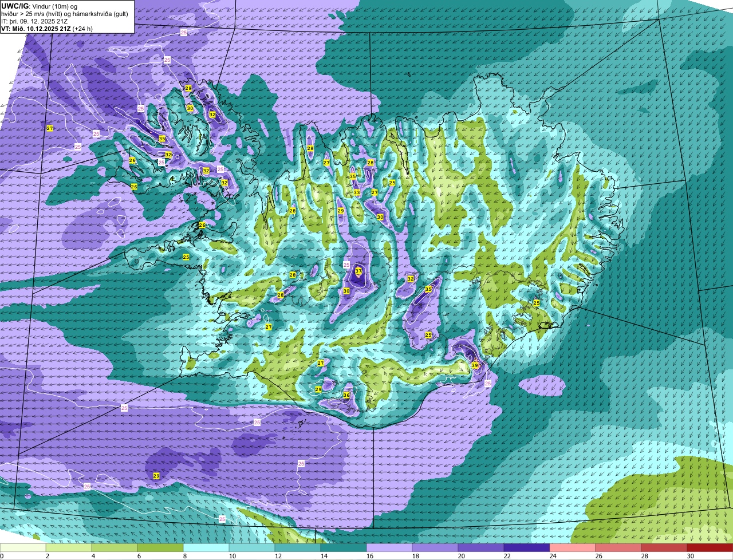
Task: Click the yellow '36' maximum gust label
Action: coord(346,395)
